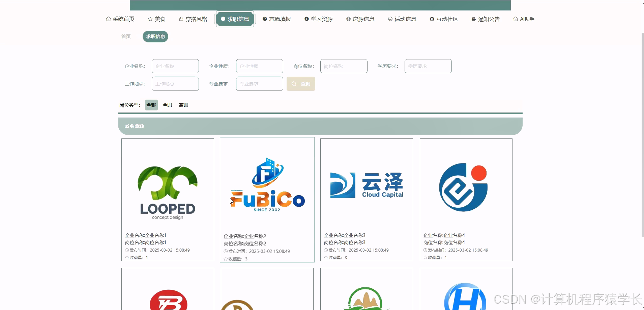The image size is (644, 310).
Task: Click the home icon beside 系统首页
Action: click(108, 19)
